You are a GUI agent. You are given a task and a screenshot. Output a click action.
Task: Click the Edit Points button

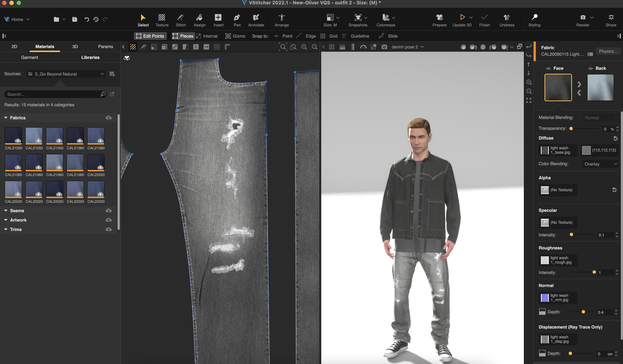[x=150, y=36]
